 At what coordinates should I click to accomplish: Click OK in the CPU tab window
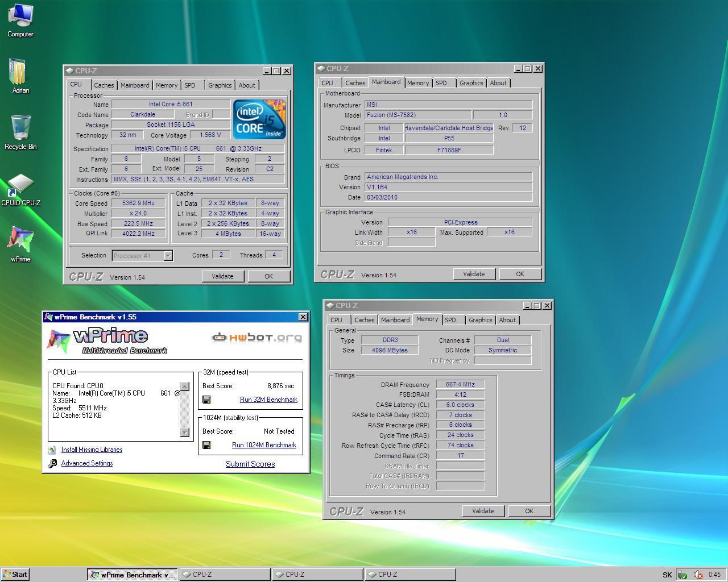[x=268, y=276]
